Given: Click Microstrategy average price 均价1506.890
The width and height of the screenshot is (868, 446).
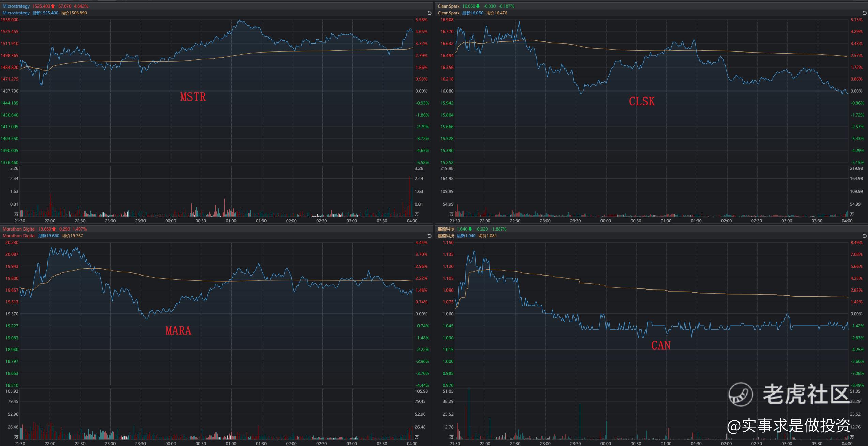Looking at the screenshot, I should tap(74, 13).
